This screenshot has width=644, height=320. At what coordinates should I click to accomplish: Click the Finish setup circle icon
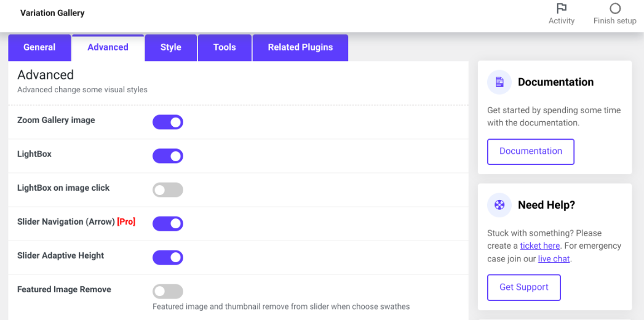[x=614, y=9]
